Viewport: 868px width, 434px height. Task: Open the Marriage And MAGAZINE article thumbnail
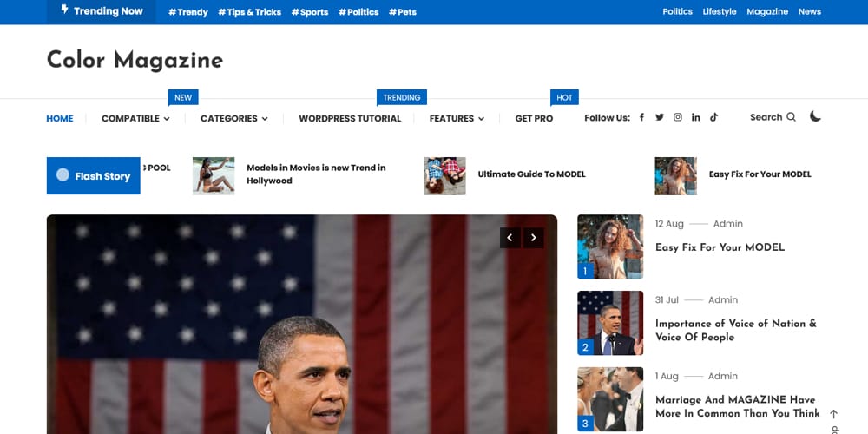click(x=610, y=399)
